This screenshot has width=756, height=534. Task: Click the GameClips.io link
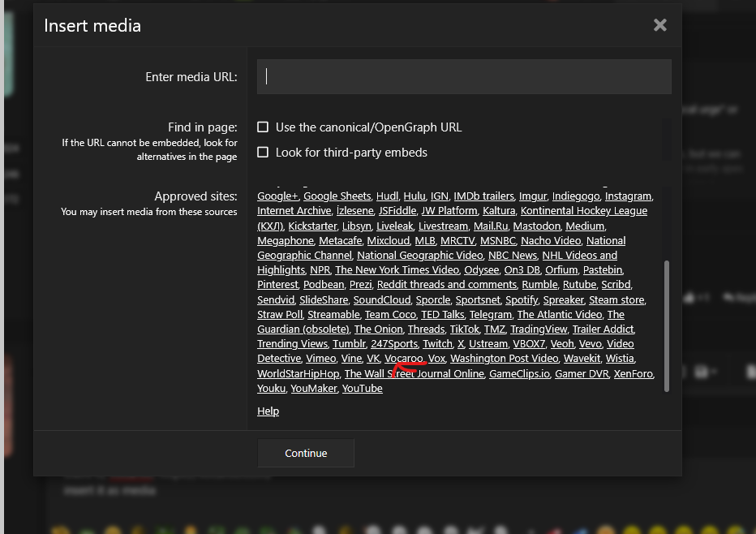click(x=519, y=374)
